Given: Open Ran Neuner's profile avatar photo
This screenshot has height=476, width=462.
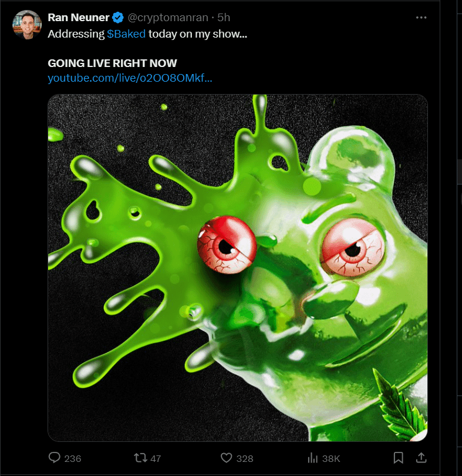Looking at the screenshot, I should (26, 25).
